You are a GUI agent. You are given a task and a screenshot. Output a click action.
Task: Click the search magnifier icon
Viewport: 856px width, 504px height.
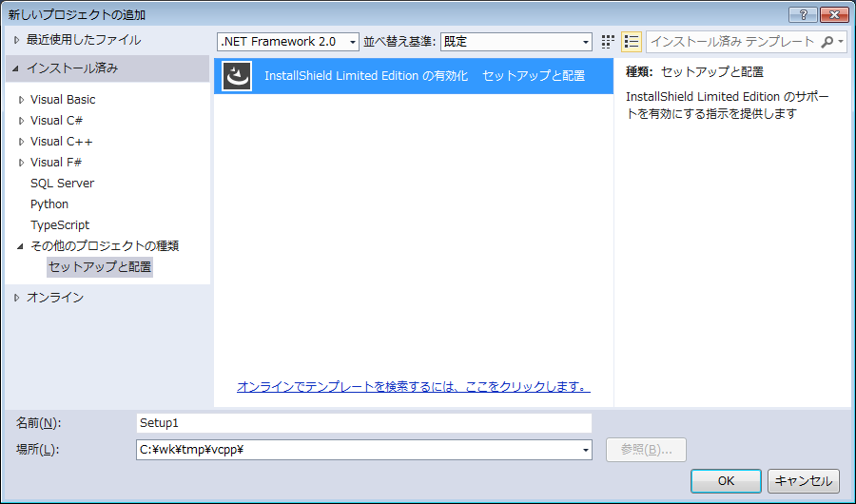point(827,42)
